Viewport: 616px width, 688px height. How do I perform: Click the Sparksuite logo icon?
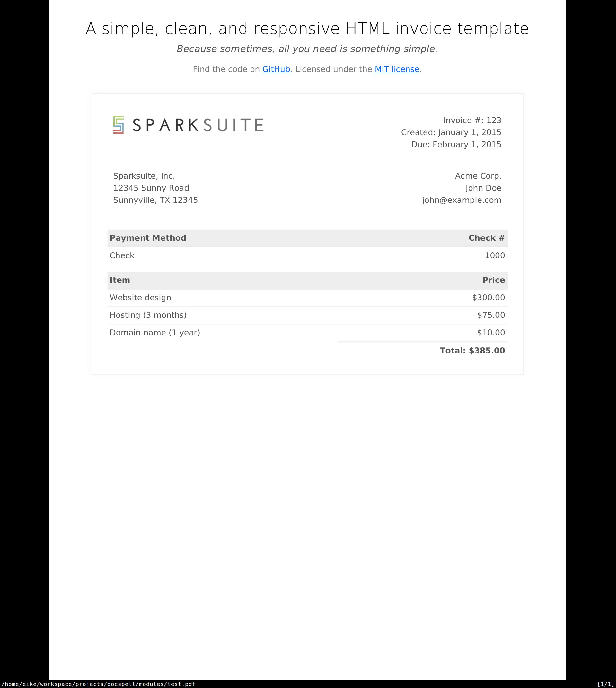(119, 125)
